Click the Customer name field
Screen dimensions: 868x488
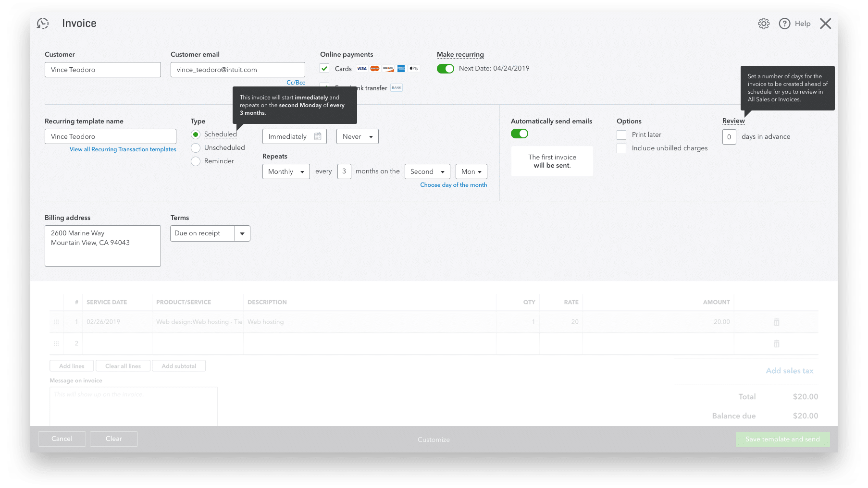pos(103,70)
